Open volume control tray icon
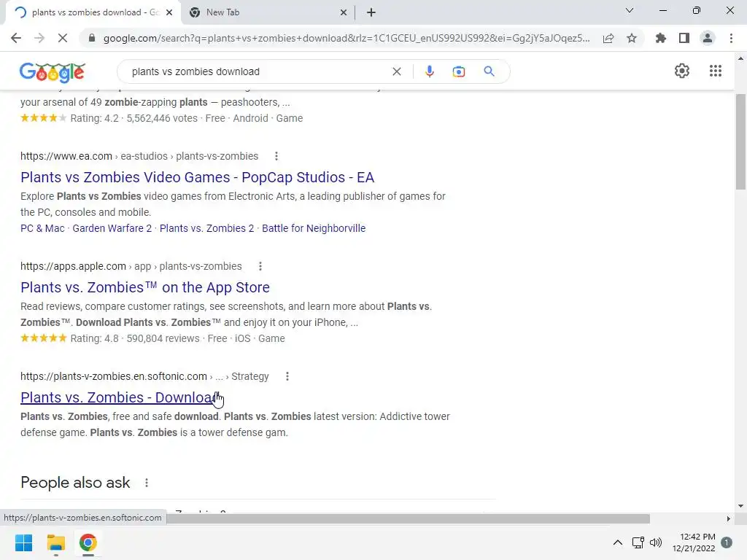 656,542
